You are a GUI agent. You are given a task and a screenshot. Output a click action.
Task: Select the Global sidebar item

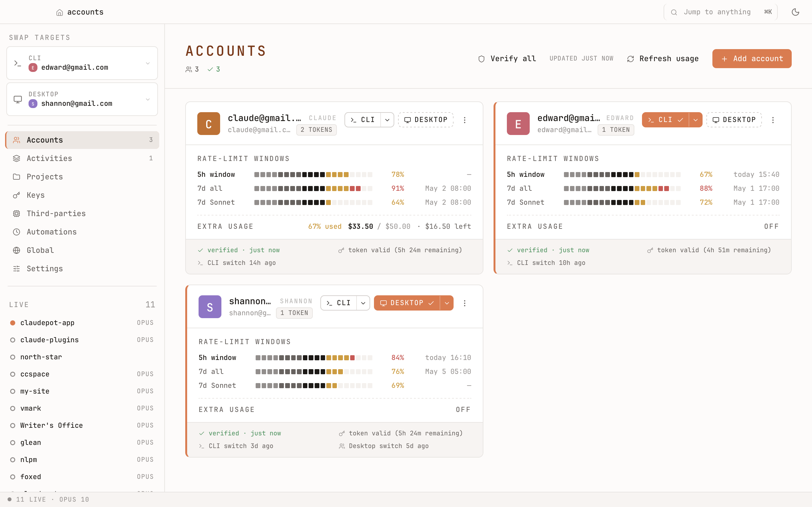[x=40, y=250]
